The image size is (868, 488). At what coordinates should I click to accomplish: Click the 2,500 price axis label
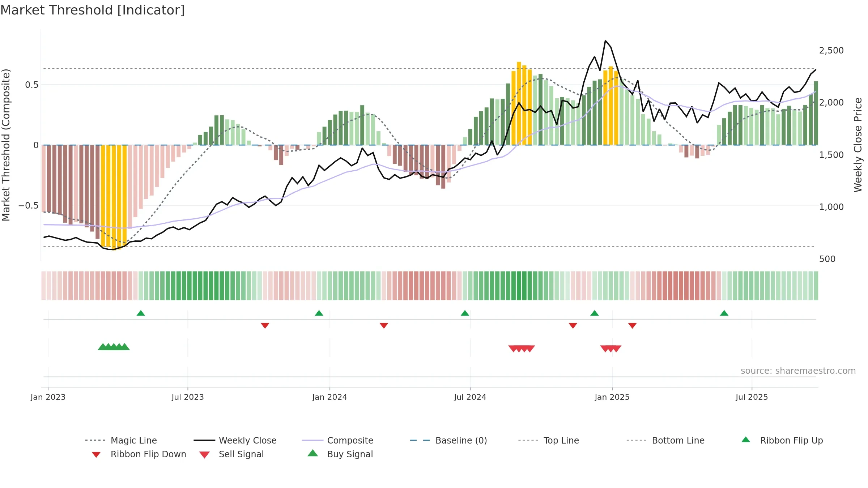(x=831, y=51)
